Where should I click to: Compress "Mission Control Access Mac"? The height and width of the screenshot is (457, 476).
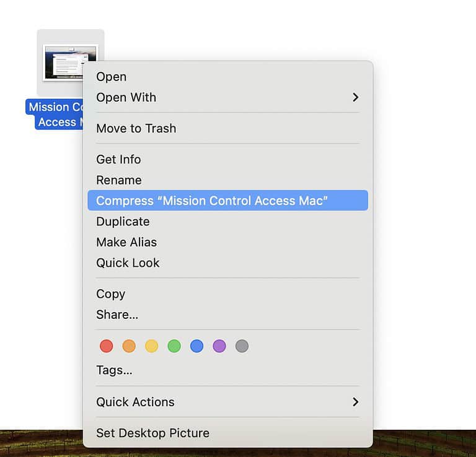coord(212,201)
